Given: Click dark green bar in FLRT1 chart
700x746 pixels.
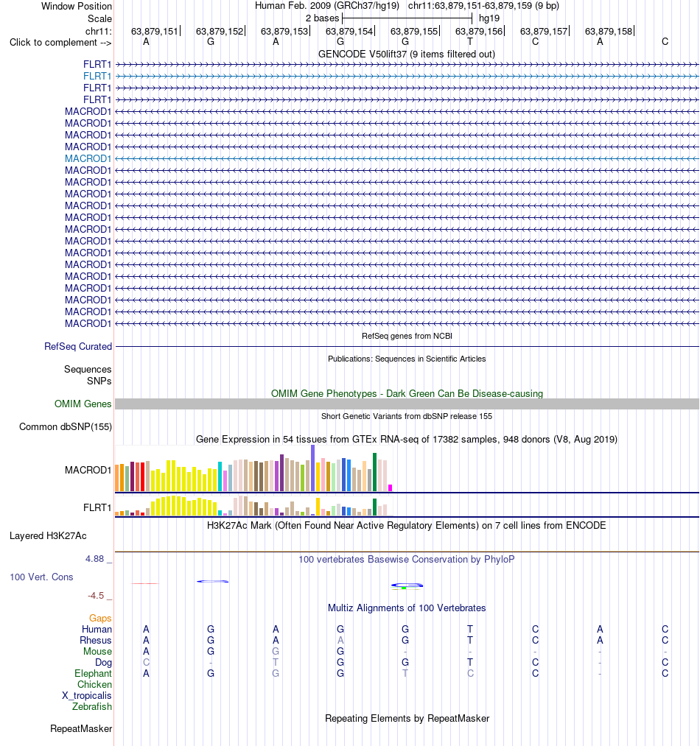Looking at the screenshot, I should [374, 507].
